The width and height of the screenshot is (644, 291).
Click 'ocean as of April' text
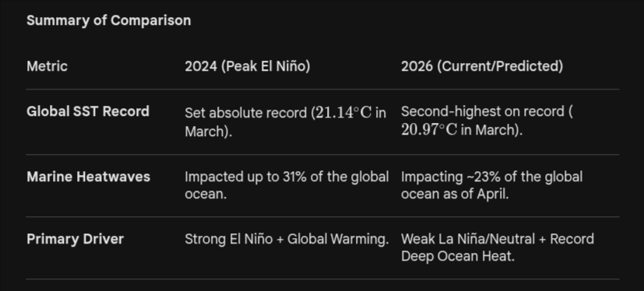tap(455, 195)
